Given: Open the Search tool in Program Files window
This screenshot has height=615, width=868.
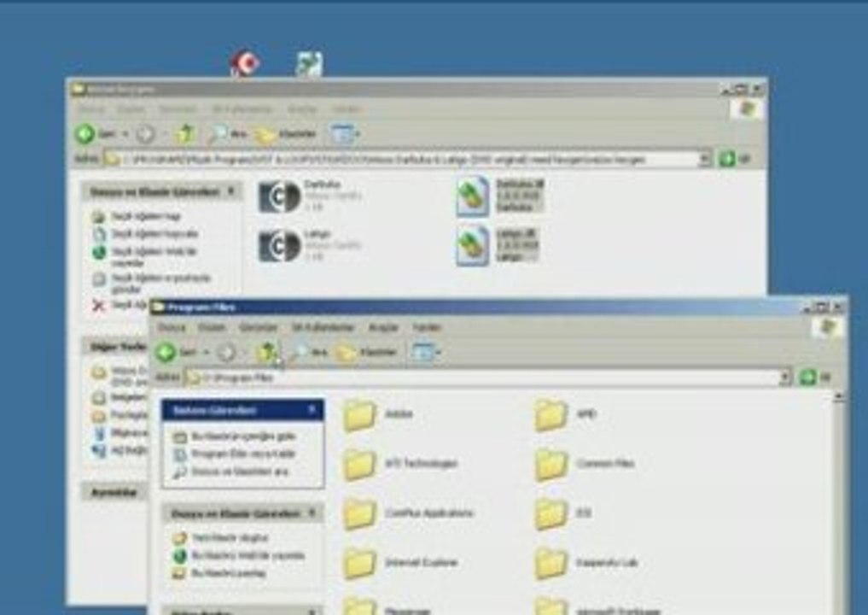Looking at the screenshot, I should click(310, 352).
